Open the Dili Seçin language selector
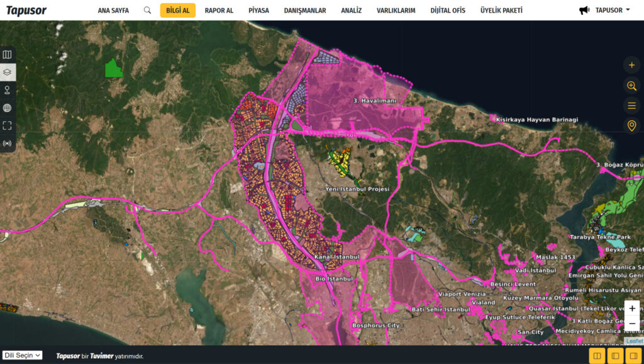Image resolution: width=644 pixels, height=364 pixels. click(22, 355)
